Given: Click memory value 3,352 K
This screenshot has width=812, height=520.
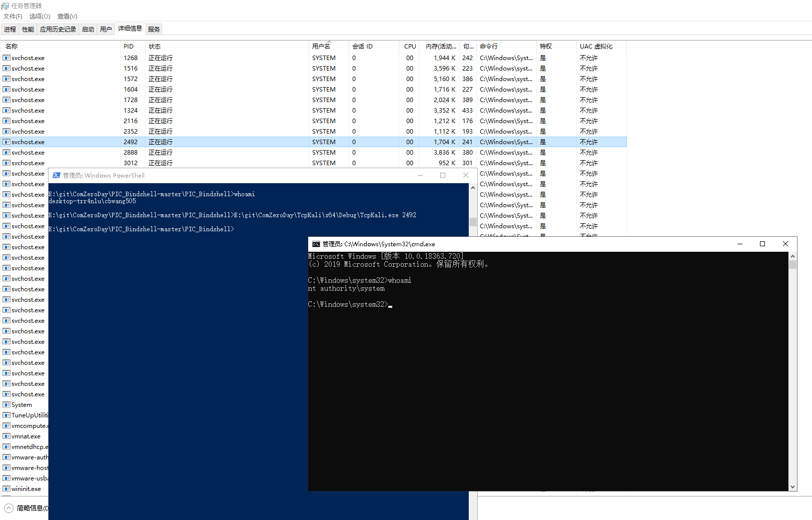Looking at the screenshot, I should click(x=444, y=111).
